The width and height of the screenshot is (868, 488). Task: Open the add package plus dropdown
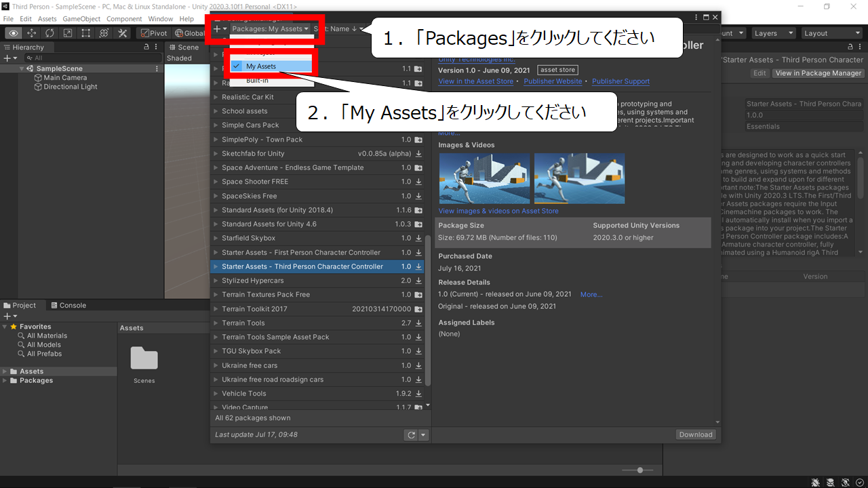[x=220, y=29]
